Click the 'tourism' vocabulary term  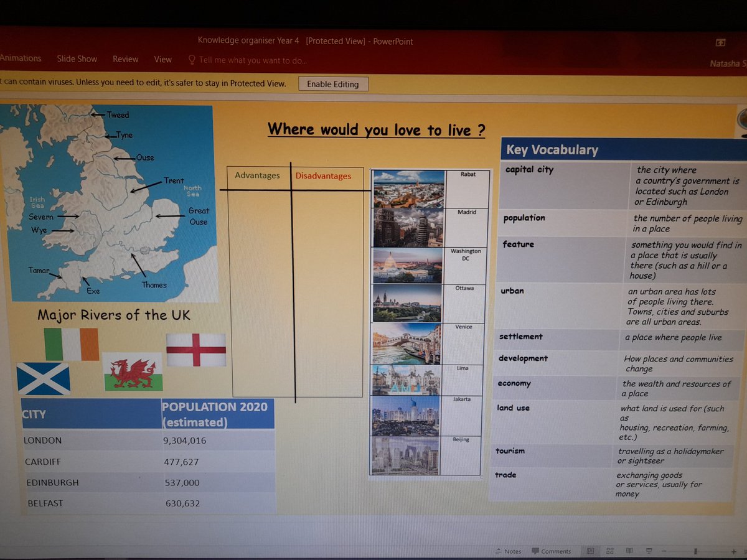point(510,450)
